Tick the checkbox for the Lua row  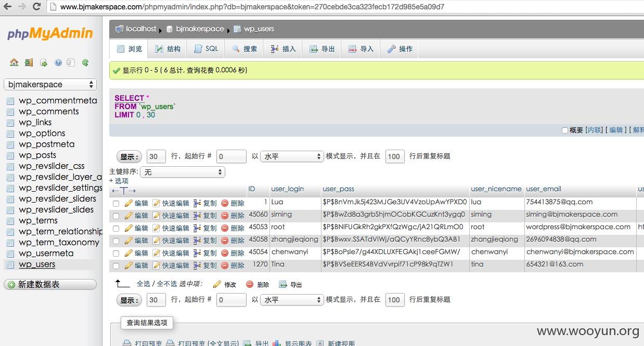pos(116,204)
